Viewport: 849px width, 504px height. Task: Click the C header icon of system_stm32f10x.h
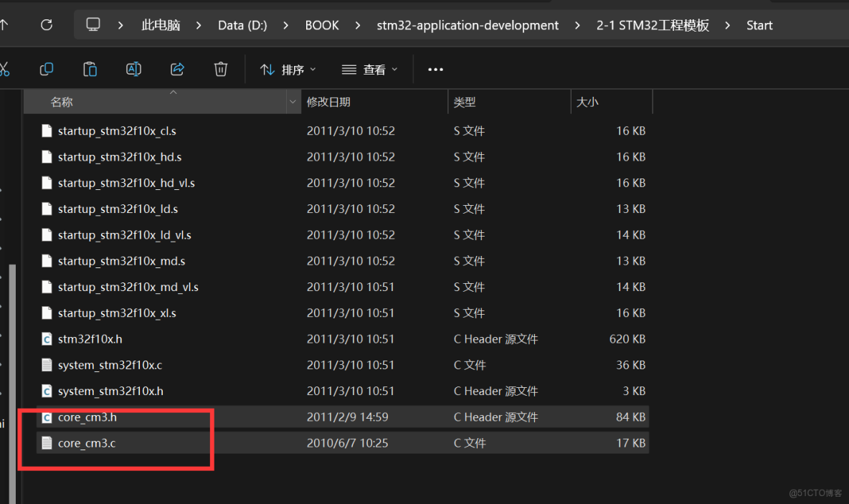[x=47, y=391]
